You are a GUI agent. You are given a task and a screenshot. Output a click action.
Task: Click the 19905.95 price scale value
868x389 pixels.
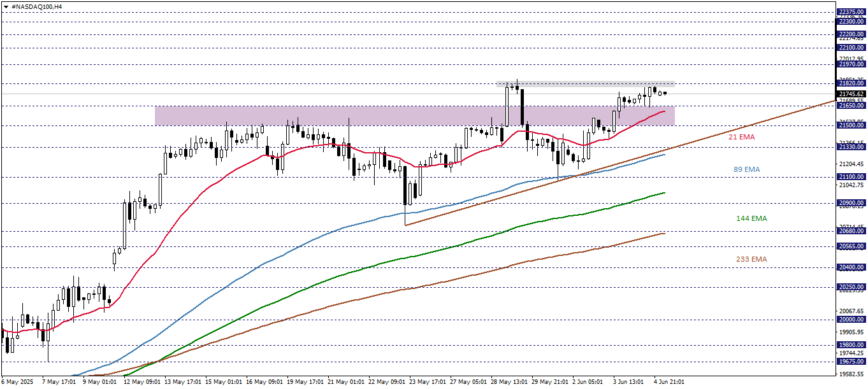(x=852, y=332)
